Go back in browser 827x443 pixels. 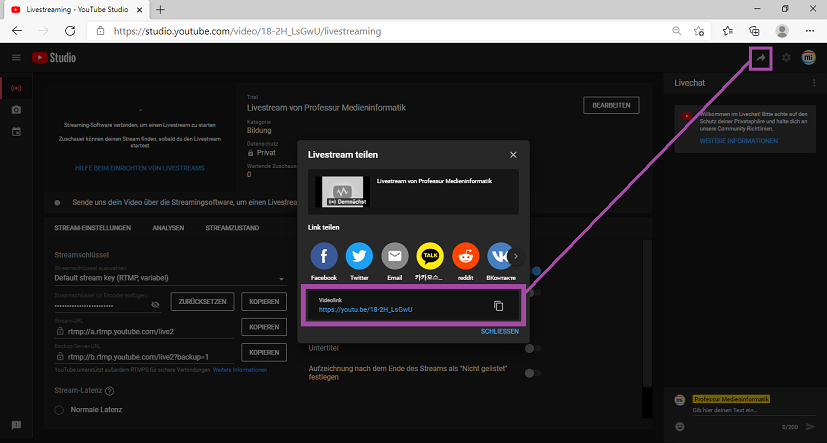click(x=17, y=31)
